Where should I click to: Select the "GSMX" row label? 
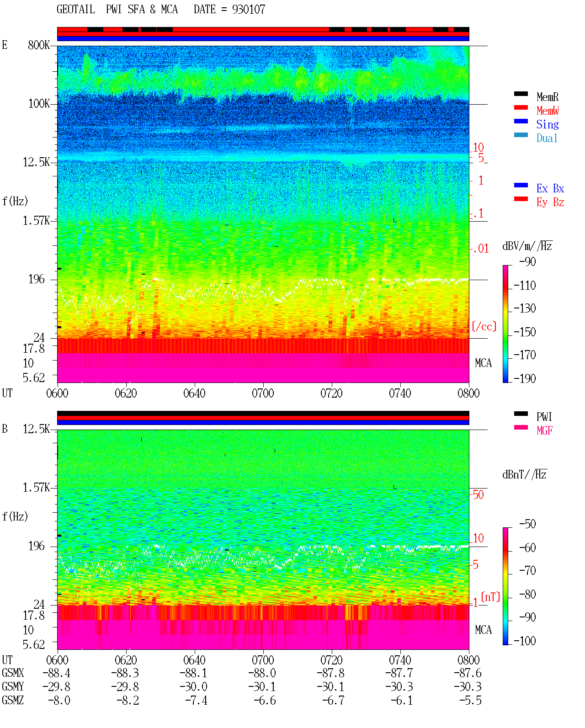coord(13,673)
